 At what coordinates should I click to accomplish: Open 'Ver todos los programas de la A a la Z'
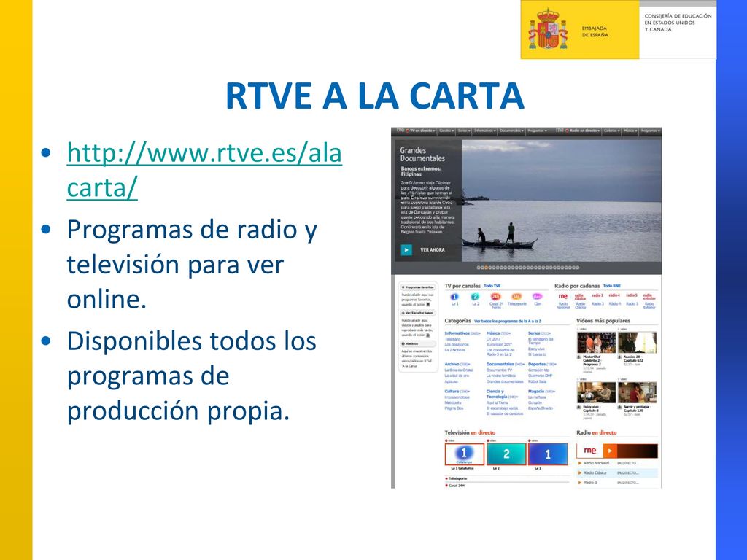point(508,322)
